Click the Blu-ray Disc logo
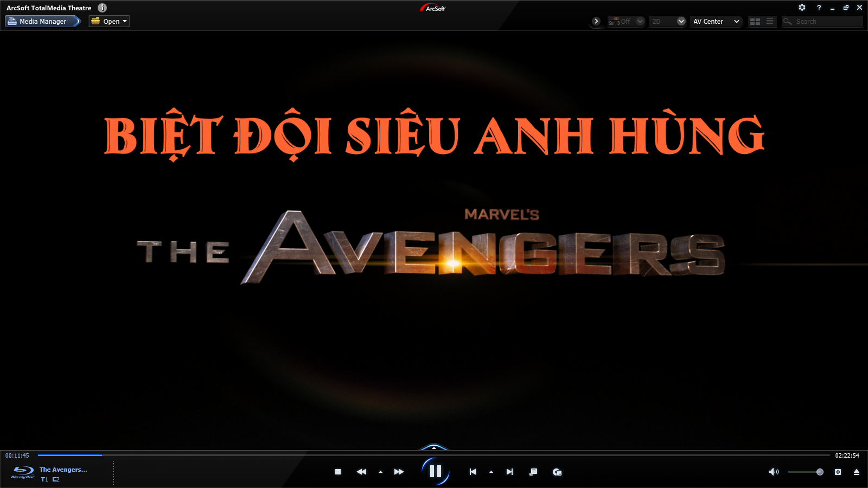 click(23, 472)
